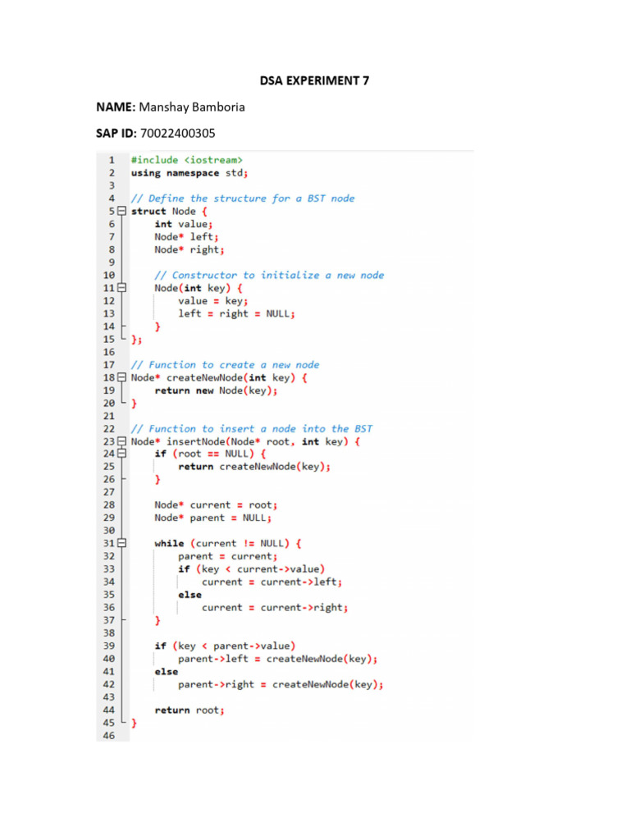Click 'parent->right = createNewNode(key);' line
This screenshot has width=630, height=840.
point(281,685)
